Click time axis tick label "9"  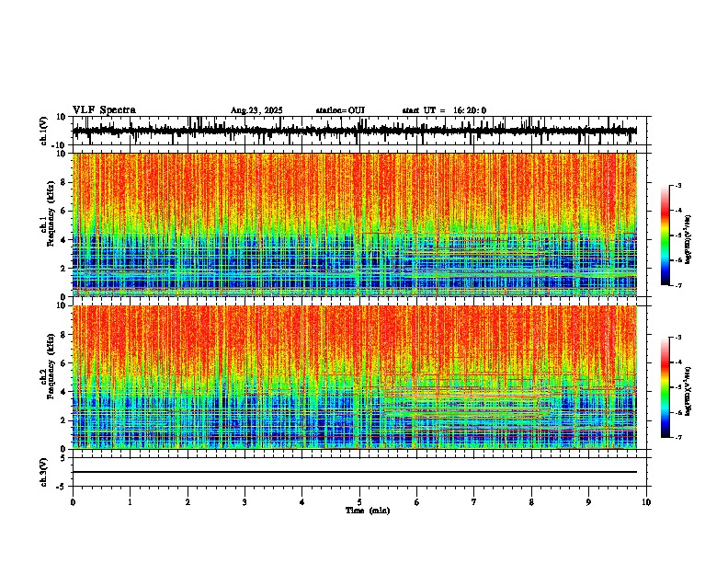pos(588,502)
